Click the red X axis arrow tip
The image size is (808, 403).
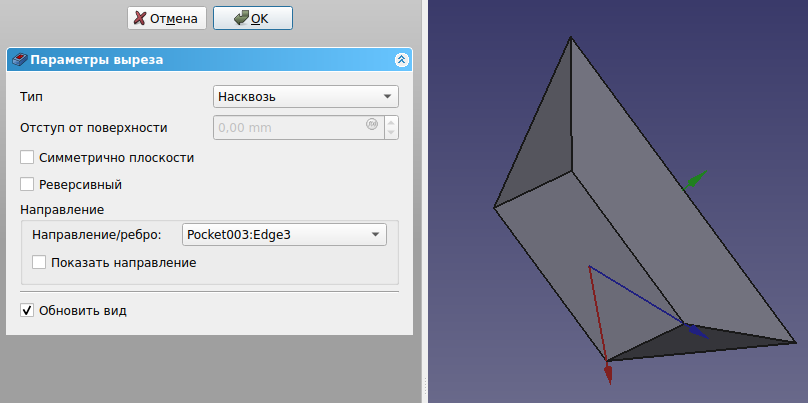point(609,373)
